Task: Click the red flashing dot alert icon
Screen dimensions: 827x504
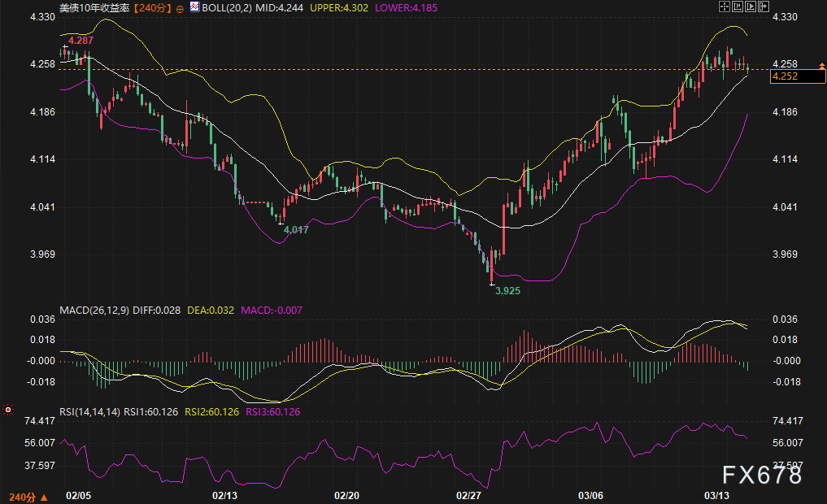Action: pos(8,411)
